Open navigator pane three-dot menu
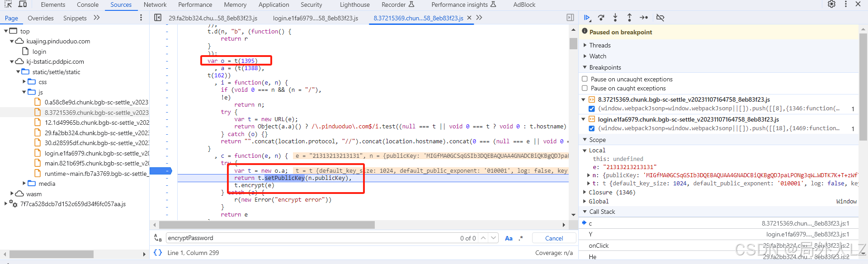The image size is (868, 264). coord(141,18)
